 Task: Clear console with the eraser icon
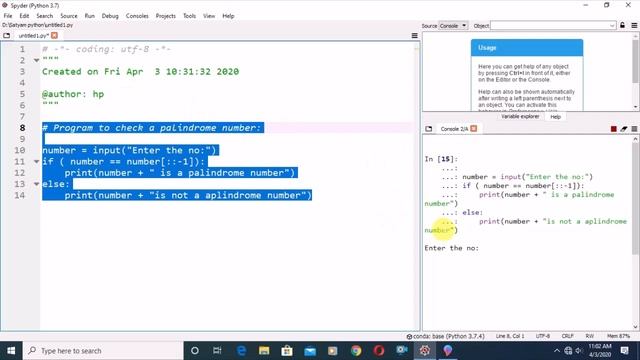coord(624,129)
